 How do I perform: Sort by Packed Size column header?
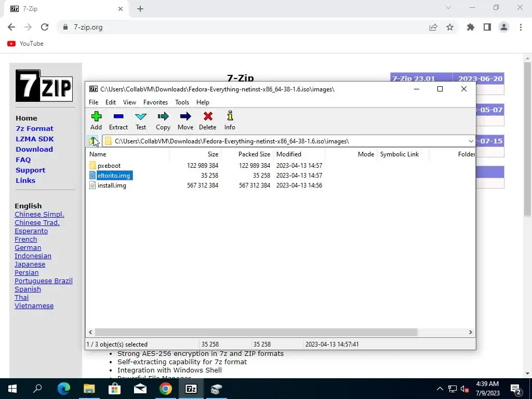pyautogui.click(x=247, y=154)
